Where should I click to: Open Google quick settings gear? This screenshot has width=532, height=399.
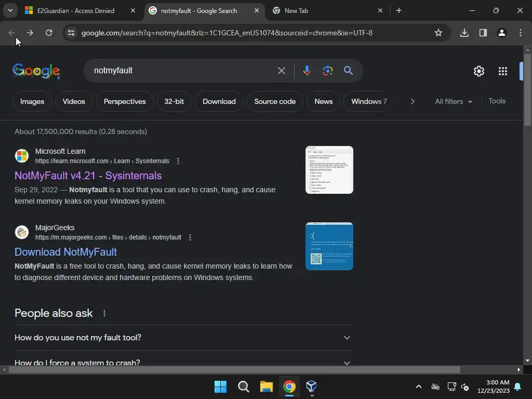[x=478, y=71]
